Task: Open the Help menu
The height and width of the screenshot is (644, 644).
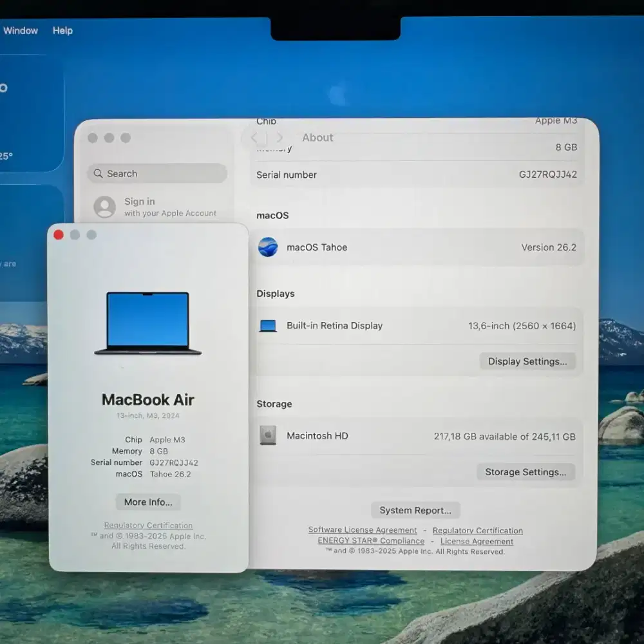Action: click(62, 30)
